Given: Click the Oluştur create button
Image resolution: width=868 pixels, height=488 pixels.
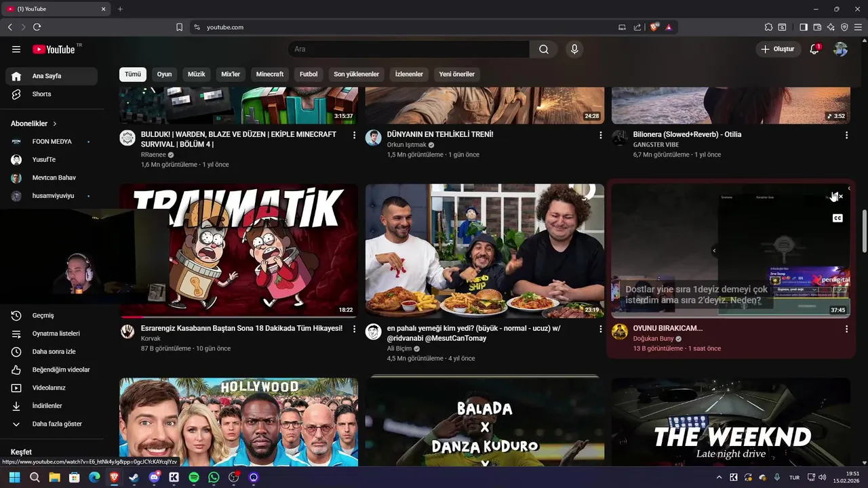Looking at the screenshot, I should click(778, 49).
